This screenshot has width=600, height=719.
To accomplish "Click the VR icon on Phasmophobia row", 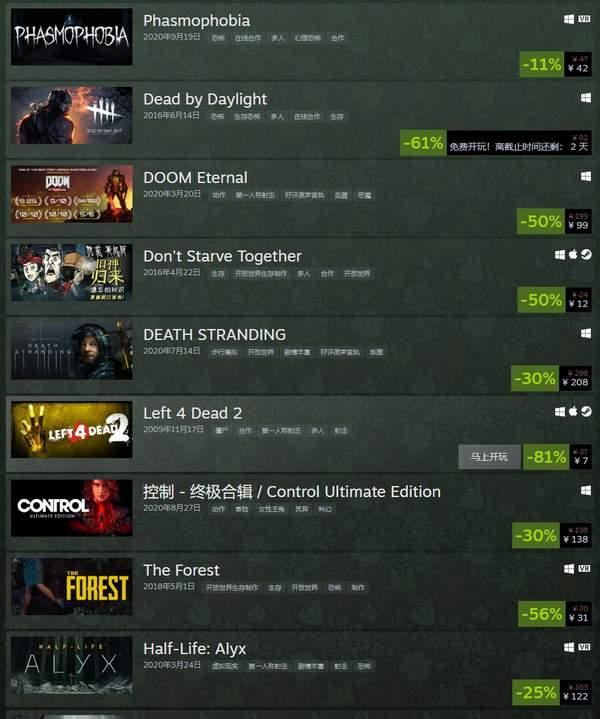I will [x=584, y=19].
